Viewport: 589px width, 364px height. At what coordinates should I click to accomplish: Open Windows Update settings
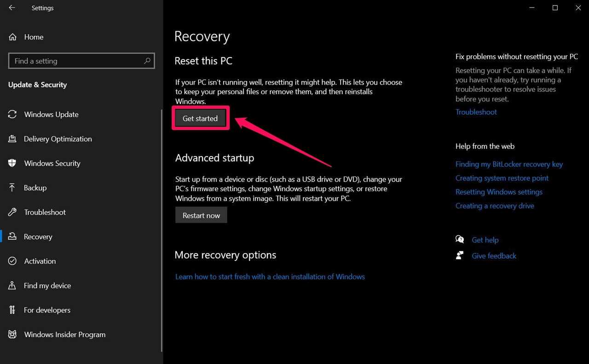(51, 114)
